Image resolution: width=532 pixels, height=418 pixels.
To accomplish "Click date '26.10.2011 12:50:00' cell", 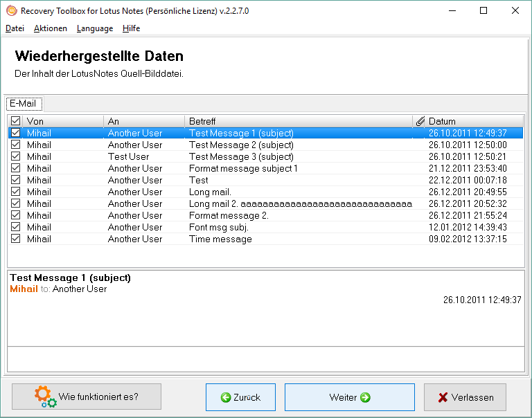I will coord(468,145).
